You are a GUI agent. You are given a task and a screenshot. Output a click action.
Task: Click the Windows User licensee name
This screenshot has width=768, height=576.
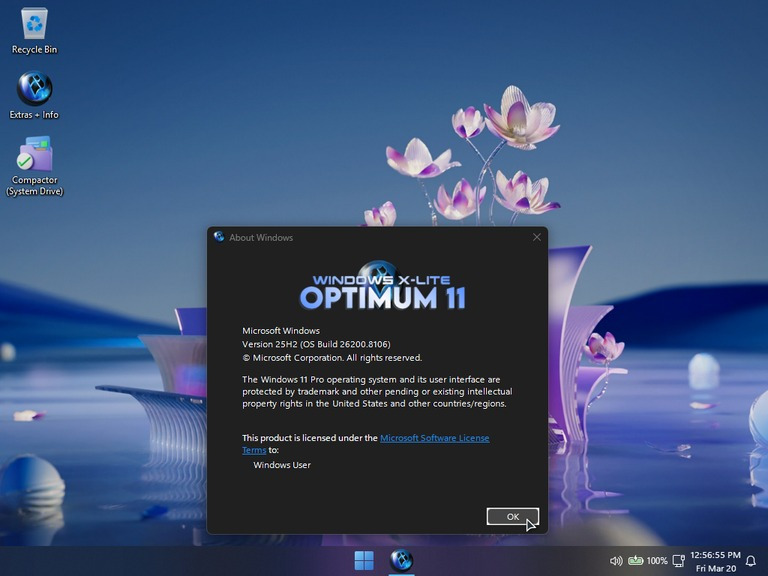click(x=282, y=465)
